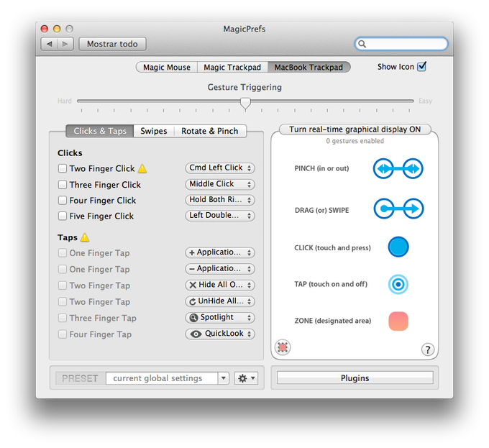
Task: Click the PINCH gesture icon
Action: (398, 169)
